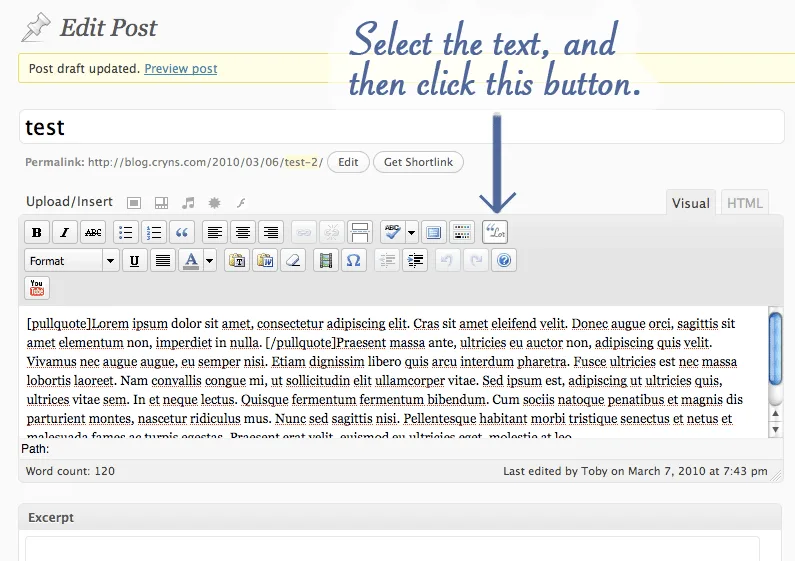Click the Remove formatting eraser icon
Viewport: 795px width, 561px height.
(x=293, y=261)
